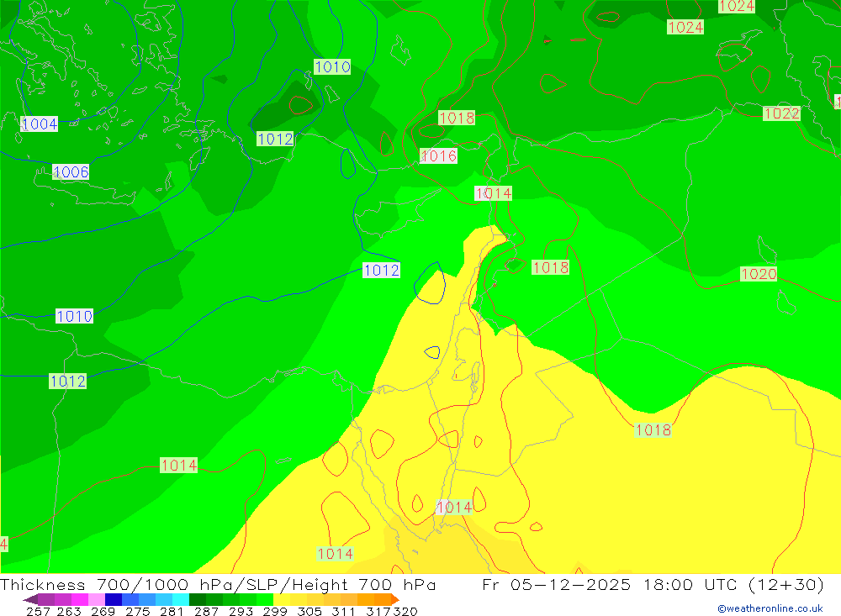The image size is (841, 616).
Task: Click the 281 legend scale value
Action: pos(172,611)
